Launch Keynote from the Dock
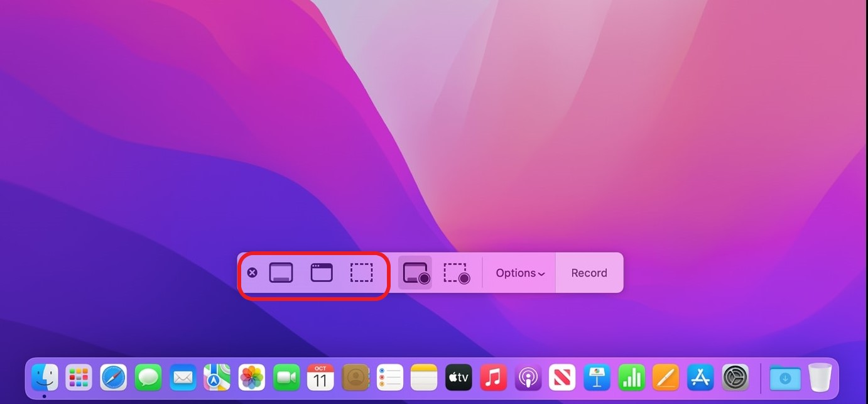 (597, 378)
